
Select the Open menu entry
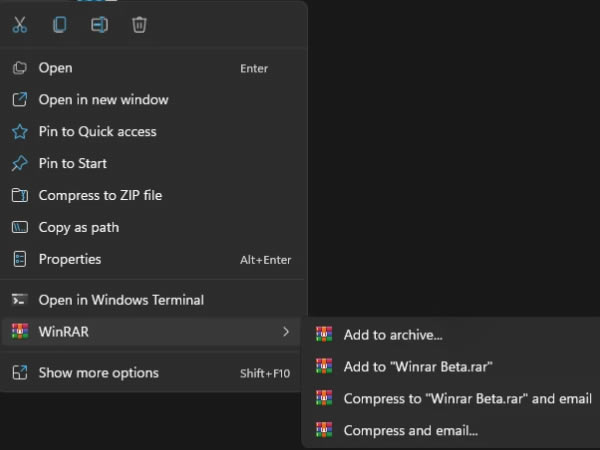pos(151,68)
